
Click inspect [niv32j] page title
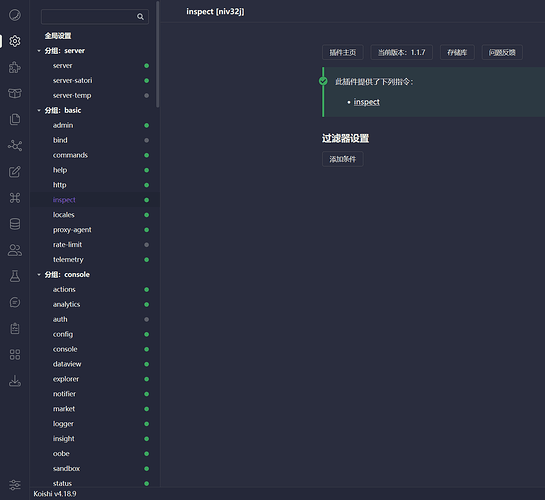pos(215,11)
